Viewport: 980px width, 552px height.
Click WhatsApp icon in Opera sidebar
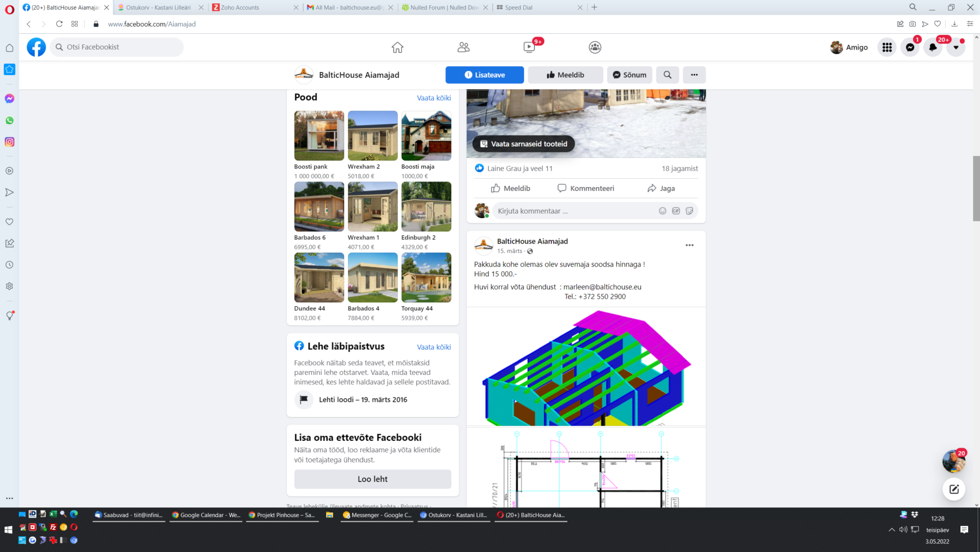pos(9,120)
